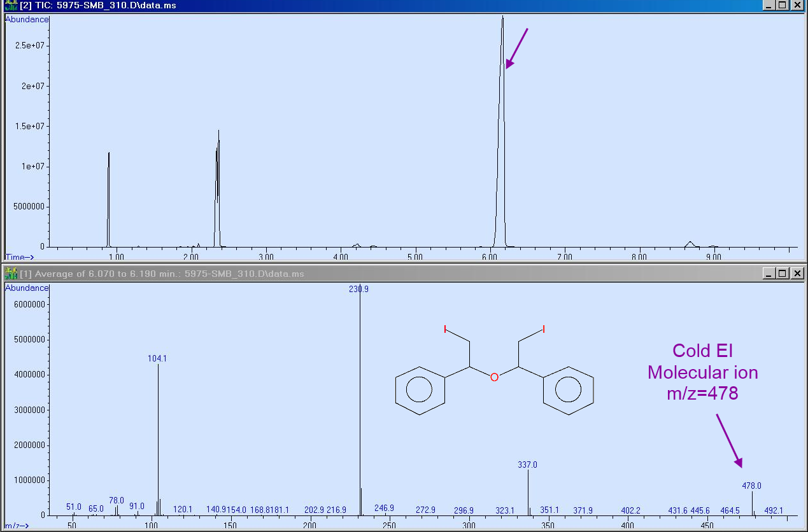
Task: Click the chemical structure of the diiodo ether
Action: click(x=494, y=375)
